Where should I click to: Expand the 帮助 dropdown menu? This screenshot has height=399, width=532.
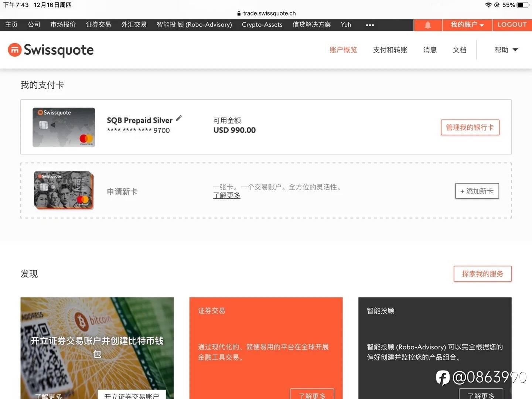click(507, 50)
